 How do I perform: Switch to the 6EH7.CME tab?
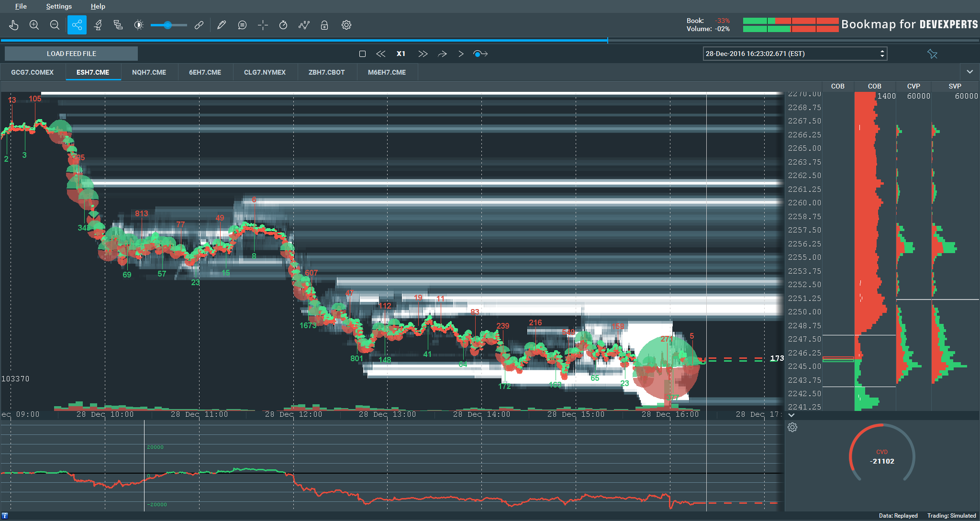point(205,72)
